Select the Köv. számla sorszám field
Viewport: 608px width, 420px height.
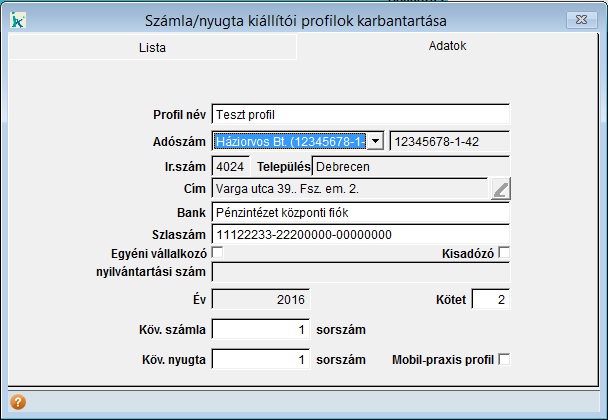coord(261,329)
